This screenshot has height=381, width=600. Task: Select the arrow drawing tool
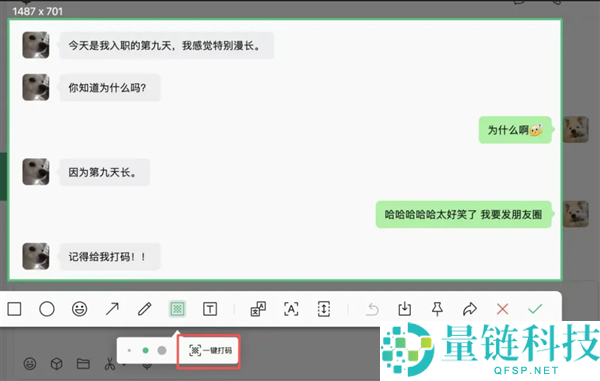click(112, 309)
